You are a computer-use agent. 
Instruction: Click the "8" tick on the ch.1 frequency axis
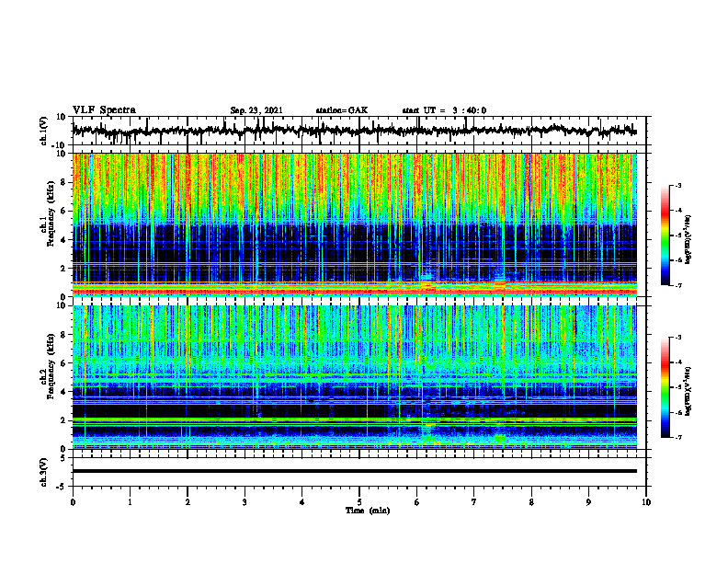point(64,182)
